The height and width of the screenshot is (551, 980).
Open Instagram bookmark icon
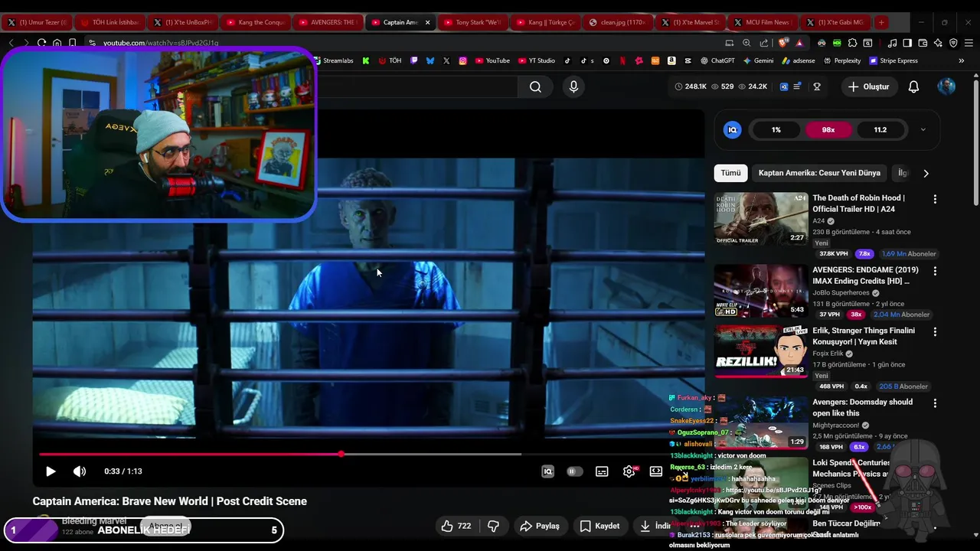tap(462, 60)
